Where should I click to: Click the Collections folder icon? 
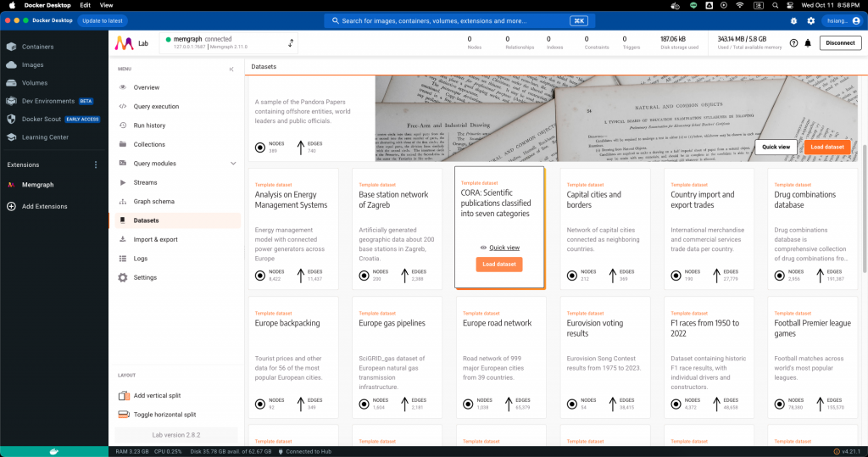[x=123, y=144]
